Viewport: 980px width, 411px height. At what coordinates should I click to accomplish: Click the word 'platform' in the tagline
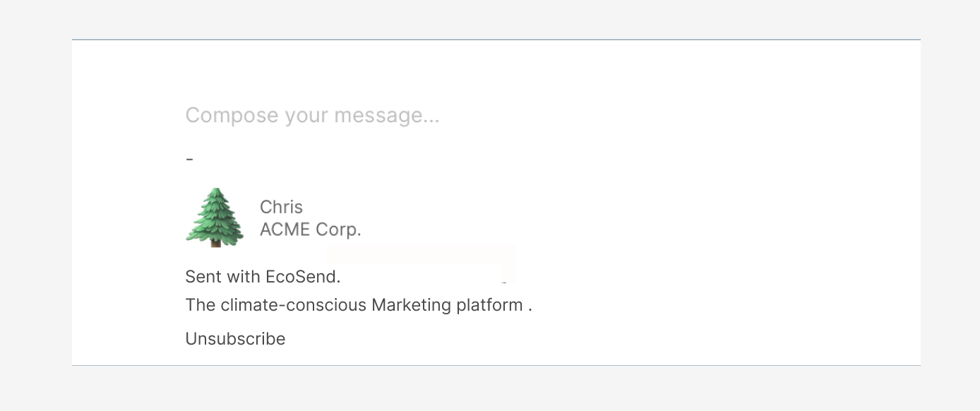pos(489,305)
